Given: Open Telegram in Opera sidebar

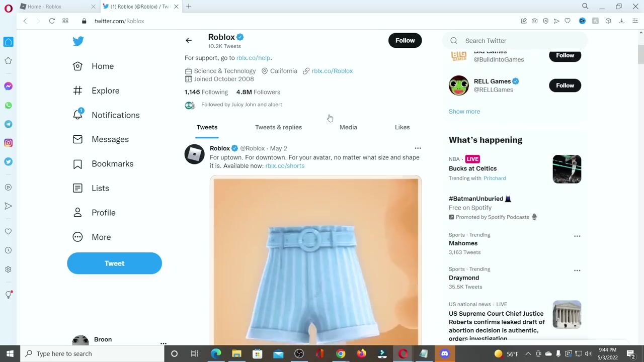Looking at the screenshot, I should (x=8, y=124).
